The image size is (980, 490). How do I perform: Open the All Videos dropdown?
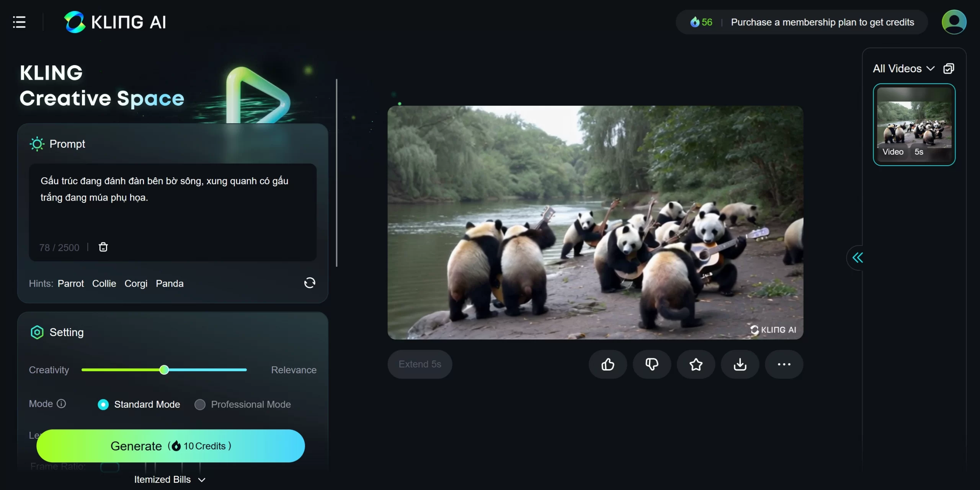[903, 69]
